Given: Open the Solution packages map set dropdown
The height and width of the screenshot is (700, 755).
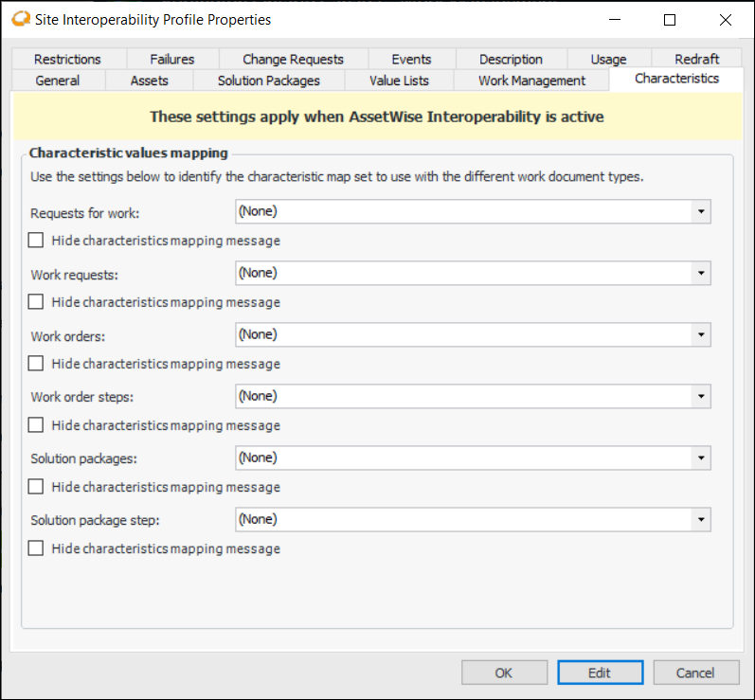Looking at the screenshot, I should pyautogui.click(x=700, y=458).
